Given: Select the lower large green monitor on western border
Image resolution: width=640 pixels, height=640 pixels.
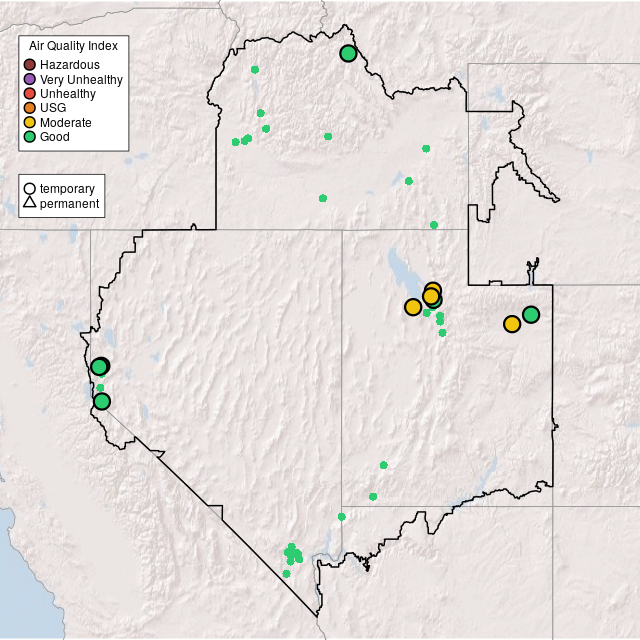Looking at the screenshot, I should coord(102,402).
